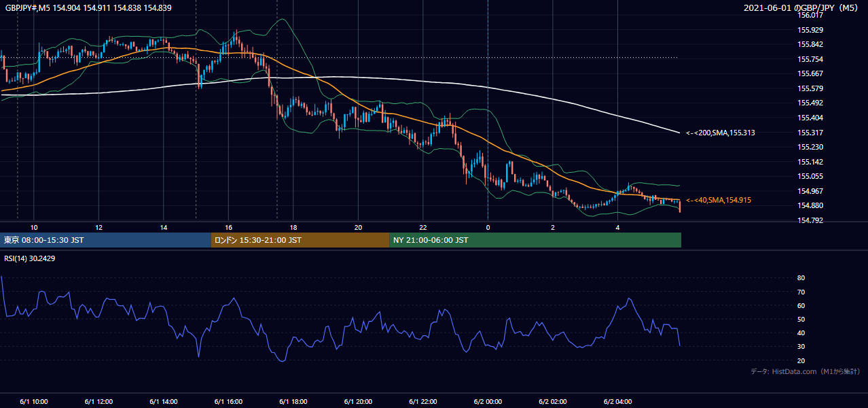Click hour tick 16 under the price chart
868x408 pixels.
coord(228,227)
